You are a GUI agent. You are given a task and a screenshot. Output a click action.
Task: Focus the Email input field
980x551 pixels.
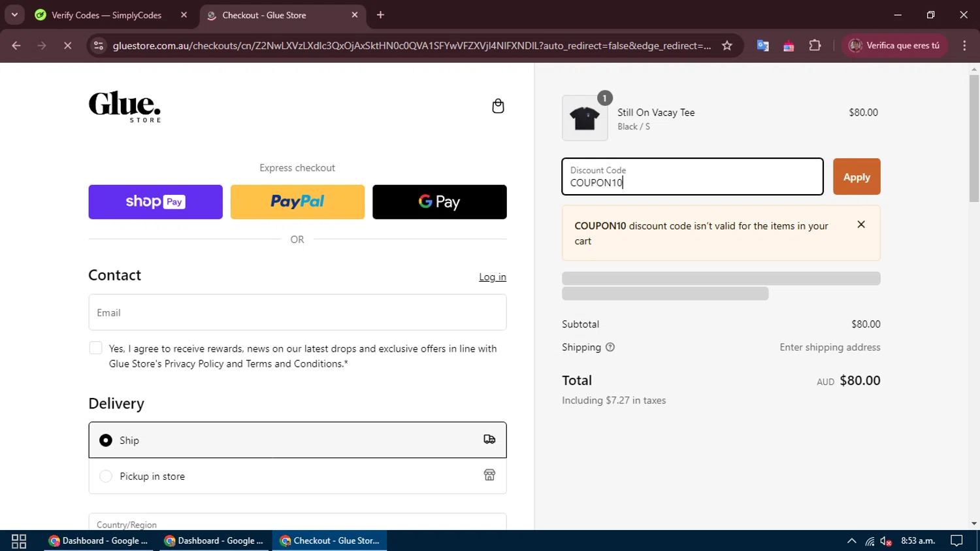(297, 312)
